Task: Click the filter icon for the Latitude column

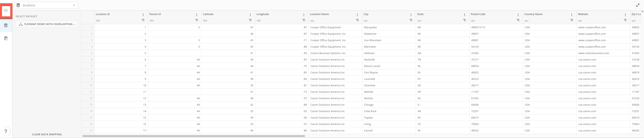Action: [x=250, y=20]
